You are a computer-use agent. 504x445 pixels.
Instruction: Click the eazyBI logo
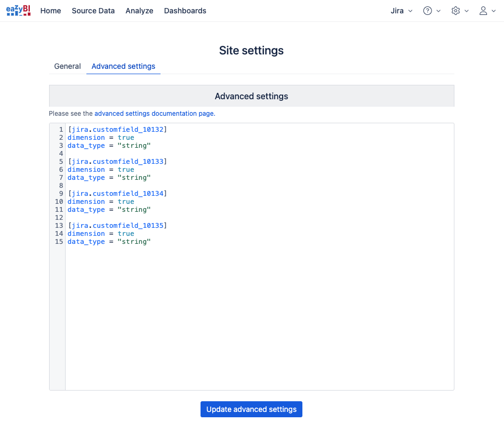[x=18, y=11]
